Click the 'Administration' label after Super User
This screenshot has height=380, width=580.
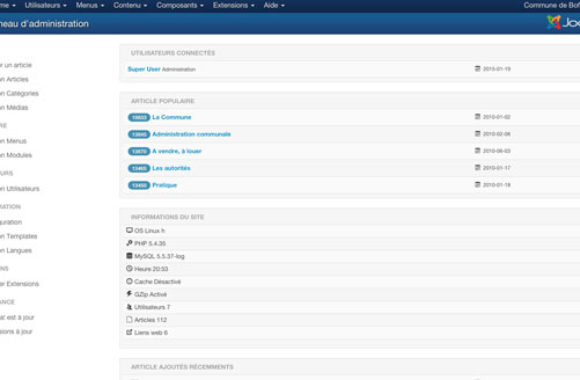pyautogui.click(x=179, y=70)
